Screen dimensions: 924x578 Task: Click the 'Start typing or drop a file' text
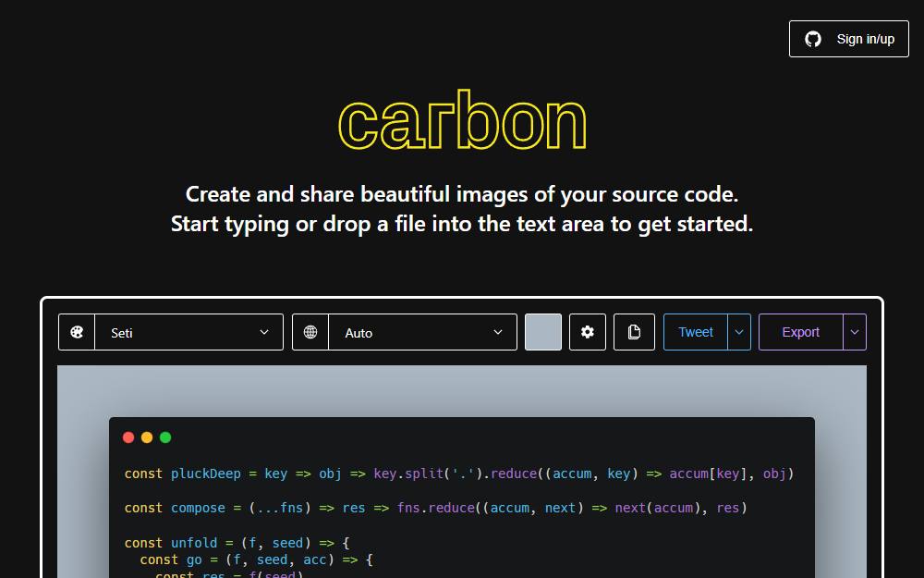(462, 224)
